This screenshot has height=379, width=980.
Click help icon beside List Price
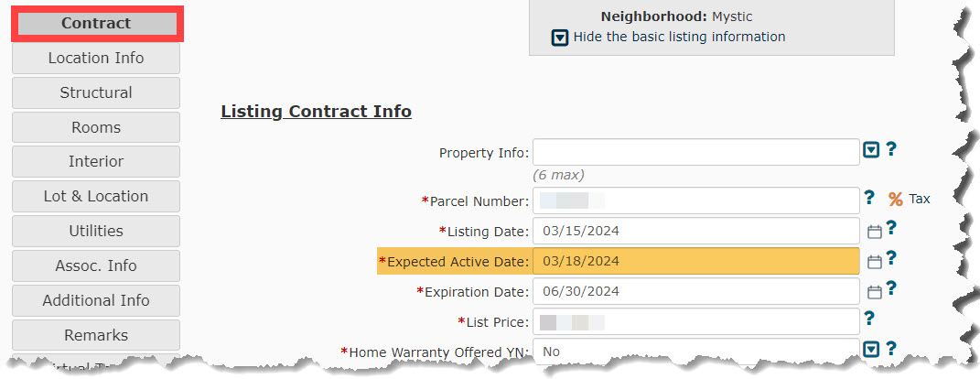tap(868, 319)
